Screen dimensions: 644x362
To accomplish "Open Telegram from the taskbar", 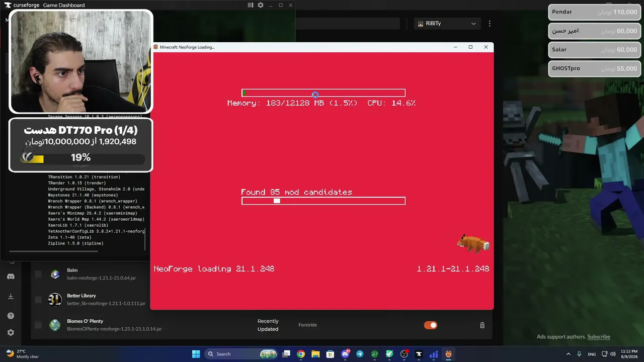I will click(x=360, y=354).
